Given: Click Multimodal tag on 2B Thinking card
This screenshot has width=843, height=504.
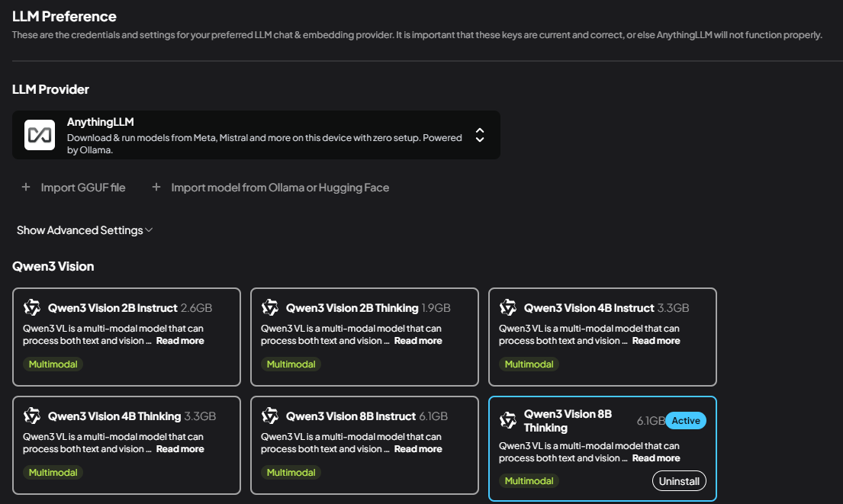Looking at the screenshot, I should point(291,364).
